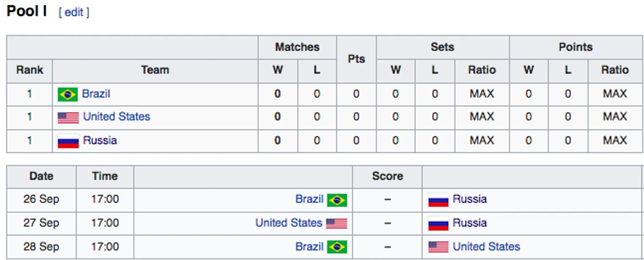The height and width of the screenshot is (260, 644).
Task: Follow Brazil link in the 26 Sep match
Action: 310,199
